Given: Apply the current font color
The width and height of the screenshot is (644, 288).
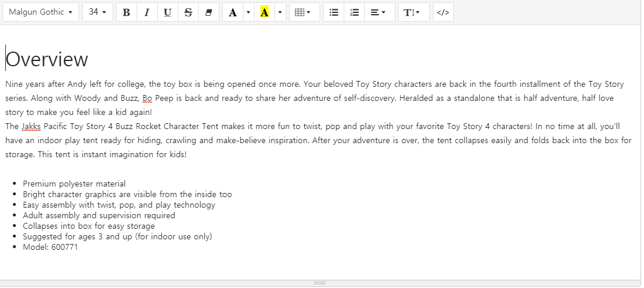Looking at the screenshot, I should click(233, 12).
